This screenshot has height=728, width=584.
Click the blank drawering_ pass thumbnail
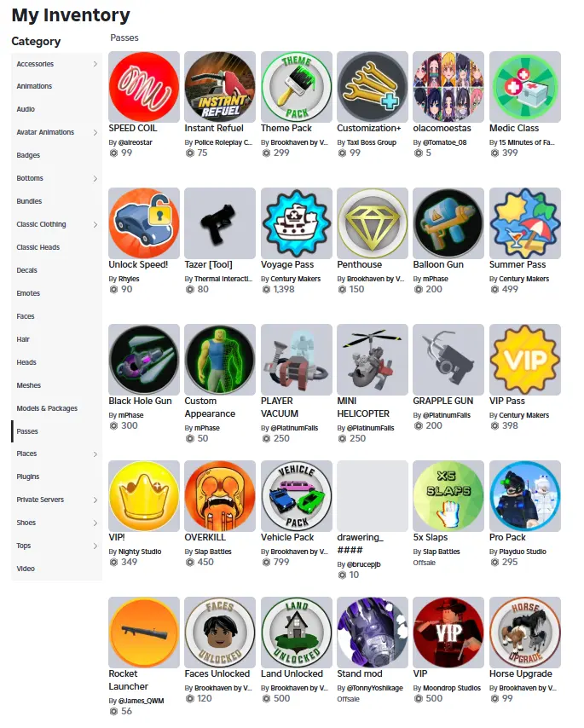373,496
